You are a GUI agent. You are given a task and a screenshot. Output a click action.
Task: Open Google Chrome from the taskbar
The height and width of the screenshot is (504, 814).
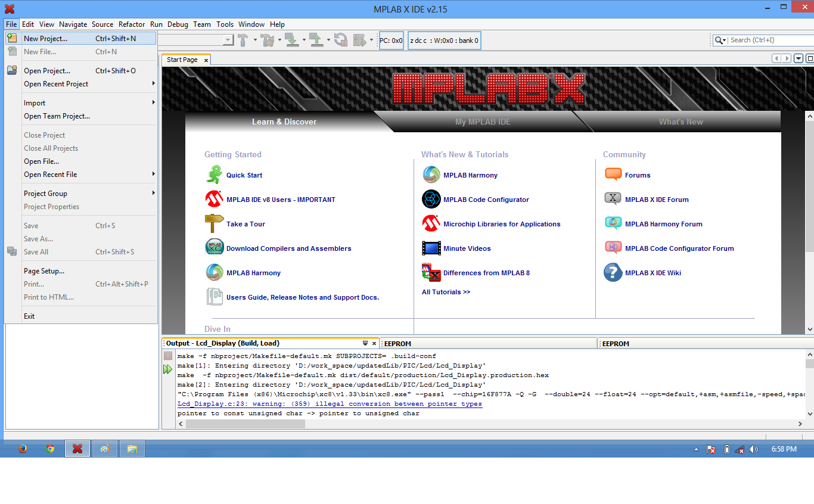[50, 449]
